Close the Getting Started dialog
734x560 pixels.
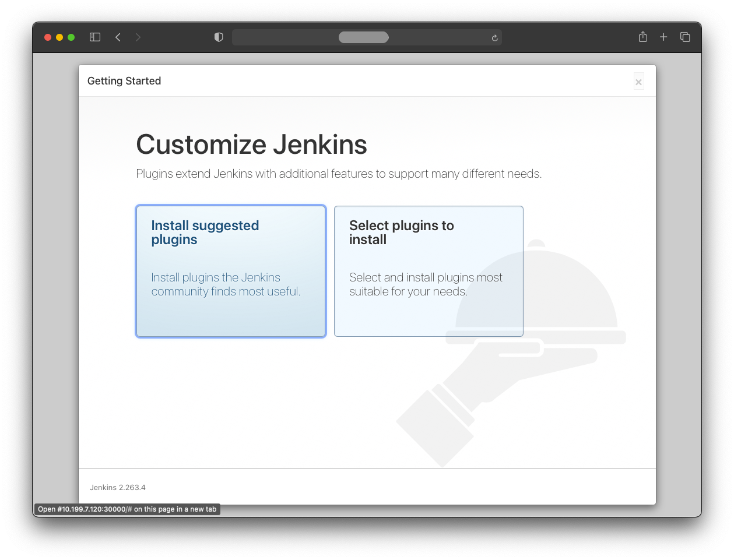(x=638, y=82)
